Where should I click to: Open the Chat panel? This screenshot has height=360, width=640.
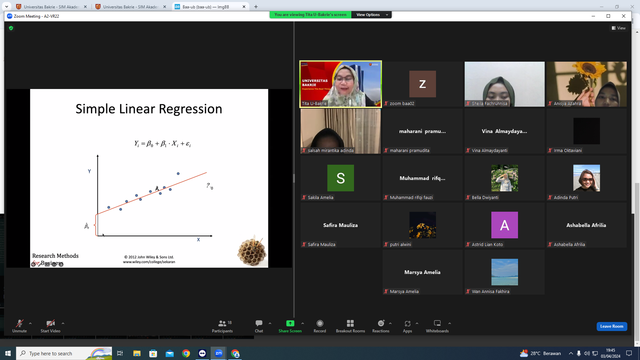(259, 326)
